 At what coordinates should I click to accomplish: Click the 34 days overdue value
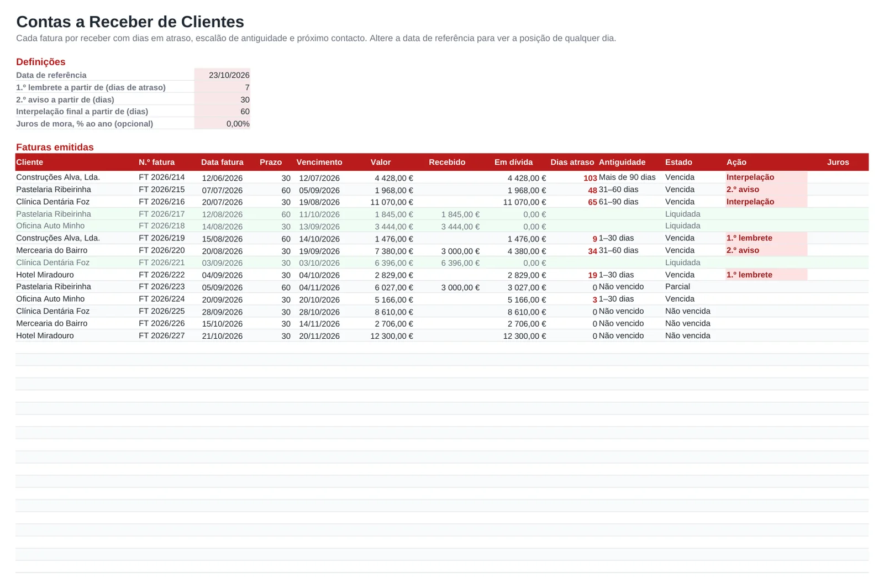tap(592, 251)
